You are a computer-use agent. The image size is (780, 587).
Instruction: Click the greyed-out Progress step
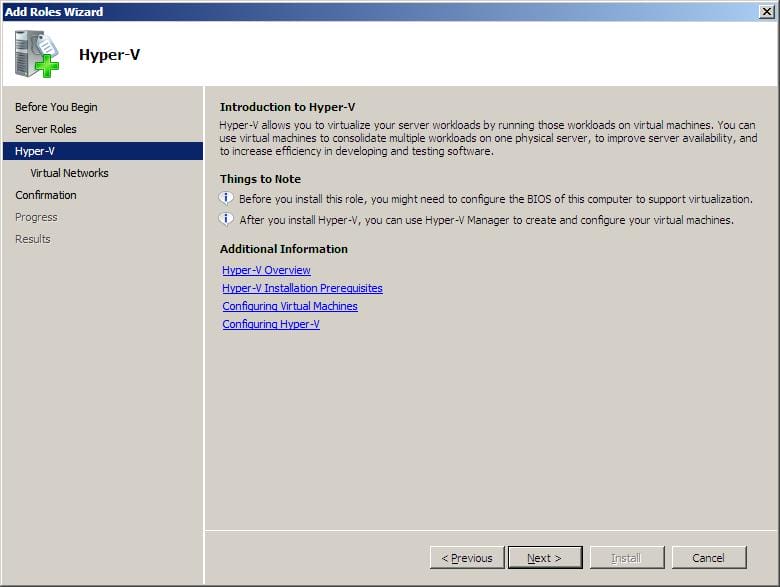click(x=36, y=217)
